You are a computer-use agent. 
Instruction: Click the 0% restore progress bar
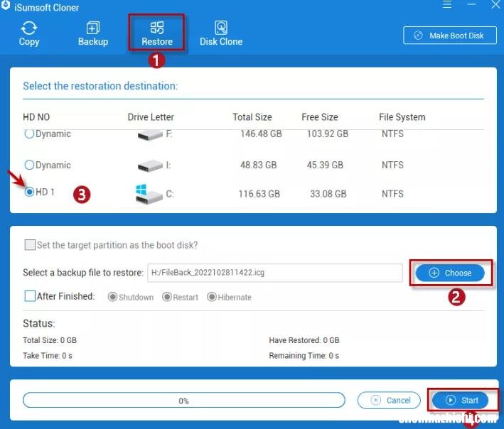pyautogui.click(x=183, y=401)
